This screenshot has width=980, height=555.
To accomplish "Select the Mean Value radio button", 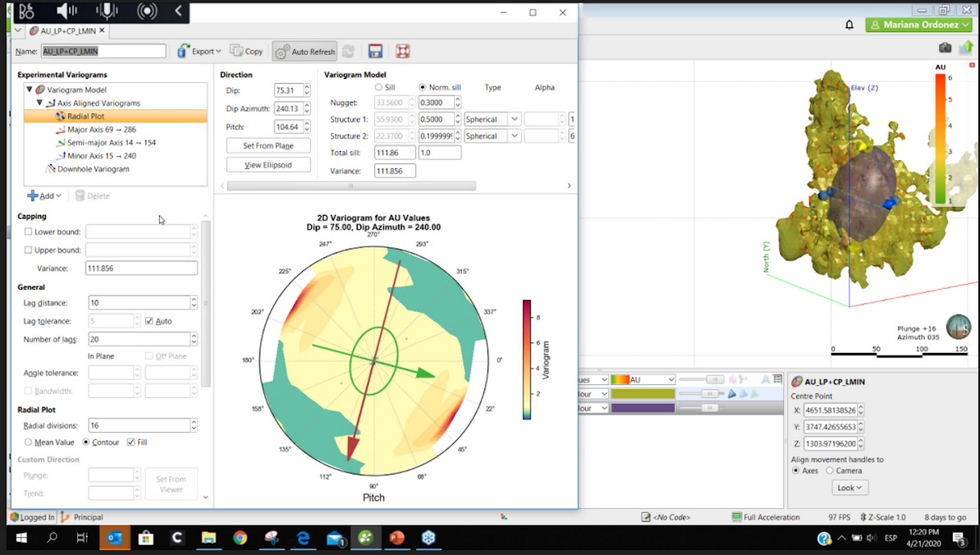I will pyautogui.click(x=28, y=442).
